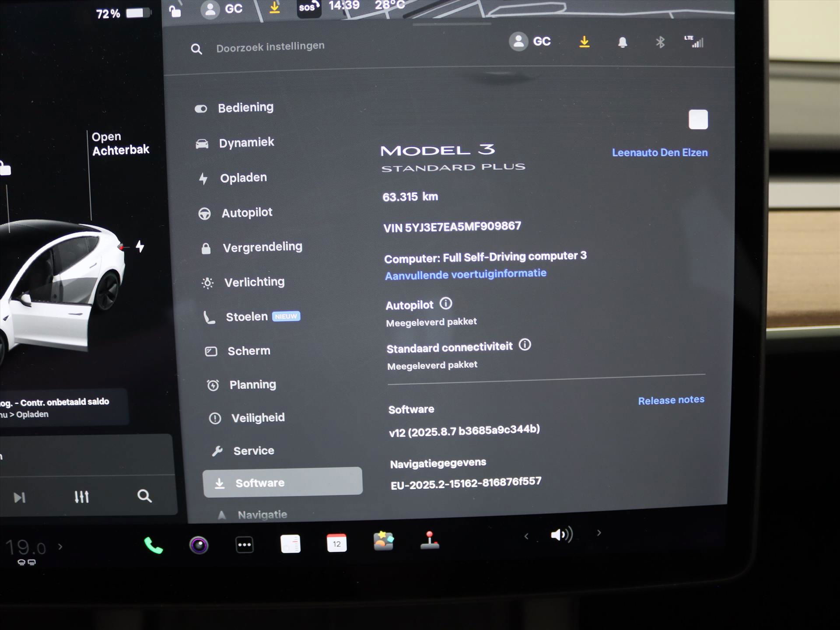840x630 pixels.
Task: Open Aanvullende voertuiginformatie link
Action: [x=465, y=274]
